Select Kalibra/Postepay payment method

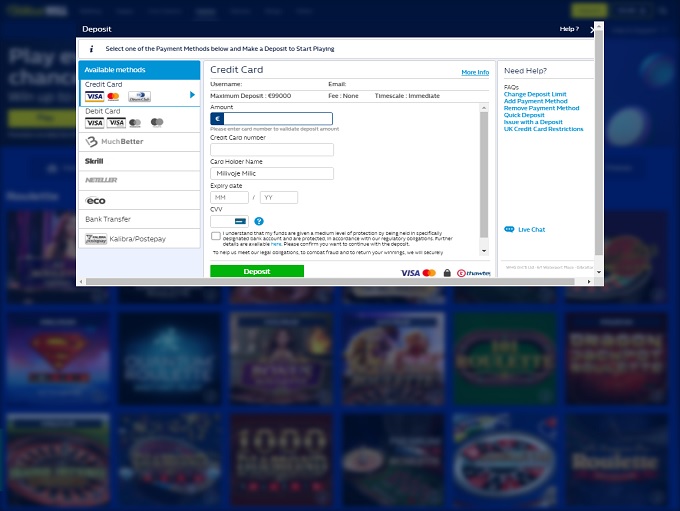coord(139,239)
